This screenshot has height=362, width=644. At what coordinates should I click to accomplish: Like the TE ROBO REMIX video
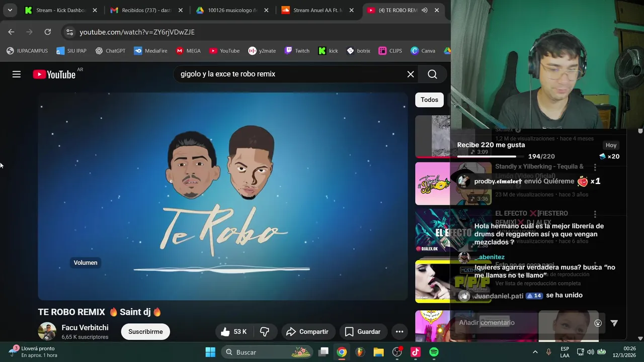point(234,332)
